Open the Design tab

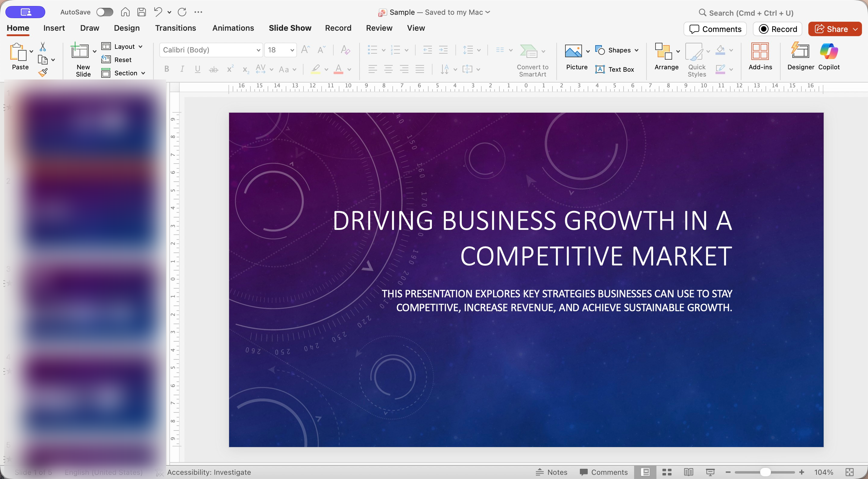(126, 28)
